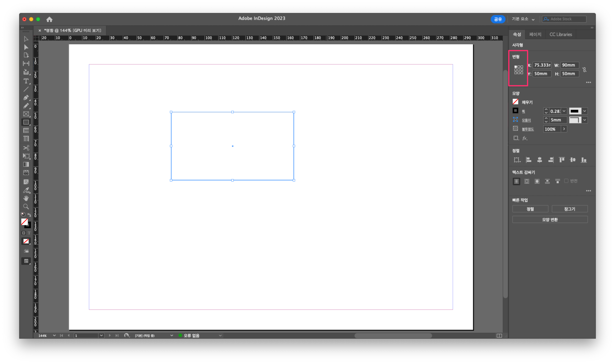Open zoom level dropdown at 144%
This screenshot has height=364, width=615.
pyautogui.click(x=54, y=335)
